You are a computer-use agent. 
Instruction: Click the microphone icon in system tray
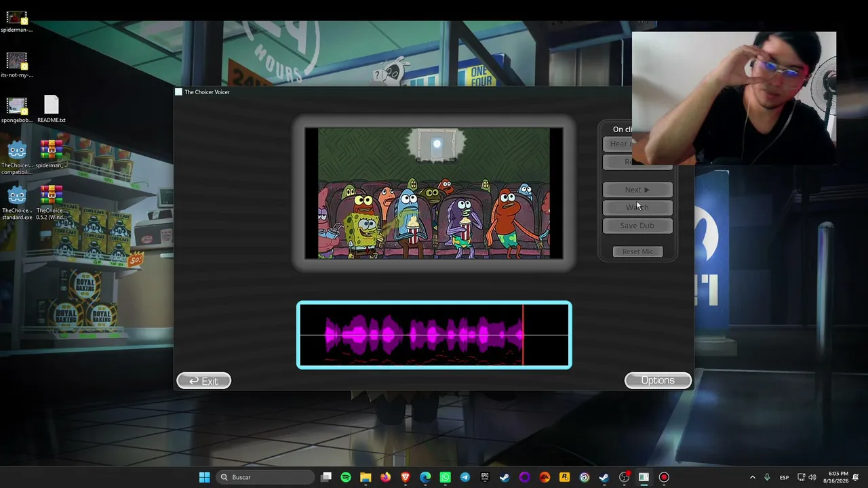(x=767, y=477)
